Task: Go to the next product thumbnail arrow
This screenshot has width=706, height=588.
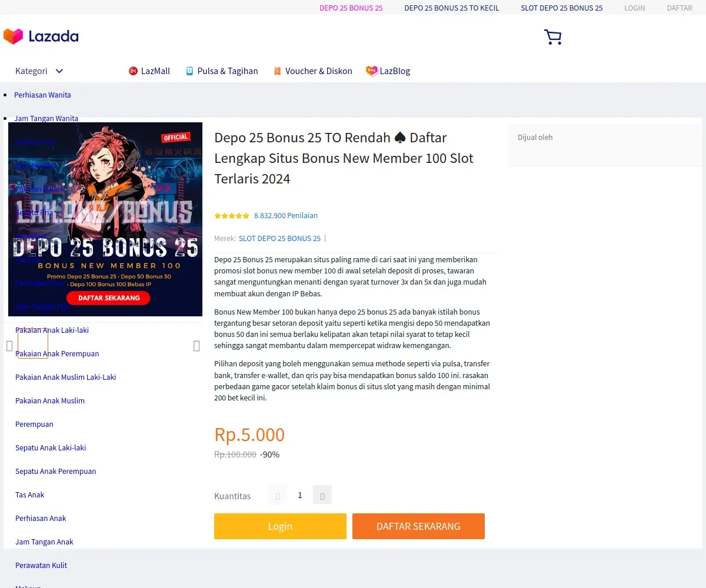Action: (x=197, y=346)
